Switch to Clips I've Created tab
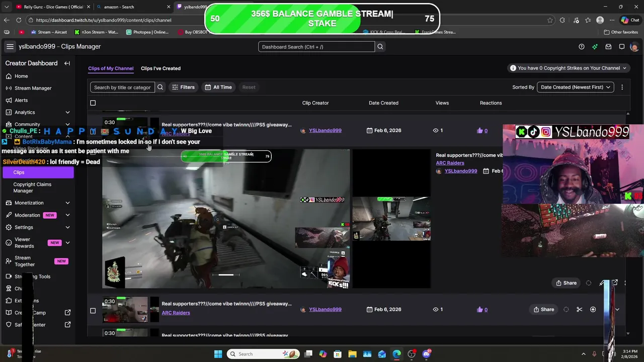Viewport: 644px width, 362px height. 160,68
